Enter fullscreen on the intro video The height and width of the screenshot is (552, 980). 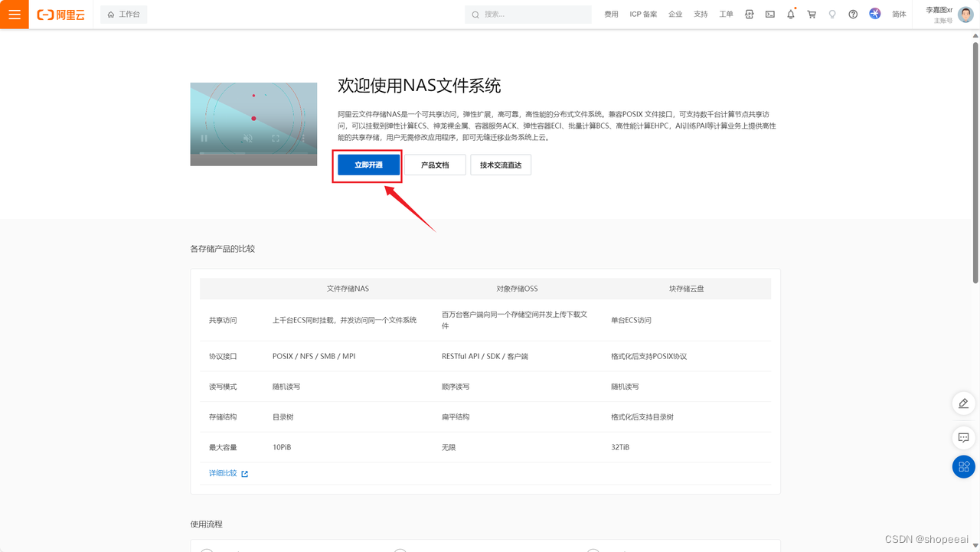tap(276, 139)
